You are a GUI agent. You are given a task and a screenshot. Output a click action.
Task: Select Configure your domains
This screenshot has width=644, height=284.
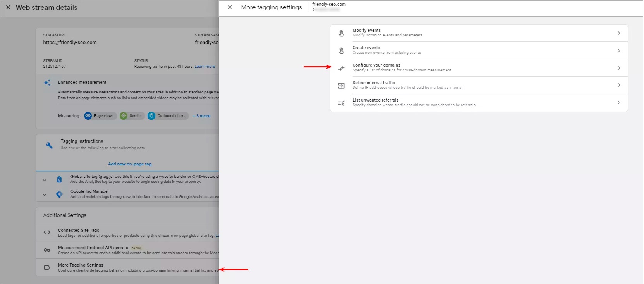479,68
